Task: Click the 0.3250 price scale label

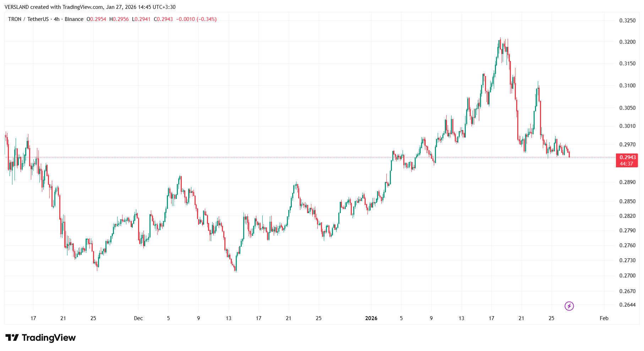Action: (x=627, y=21)
